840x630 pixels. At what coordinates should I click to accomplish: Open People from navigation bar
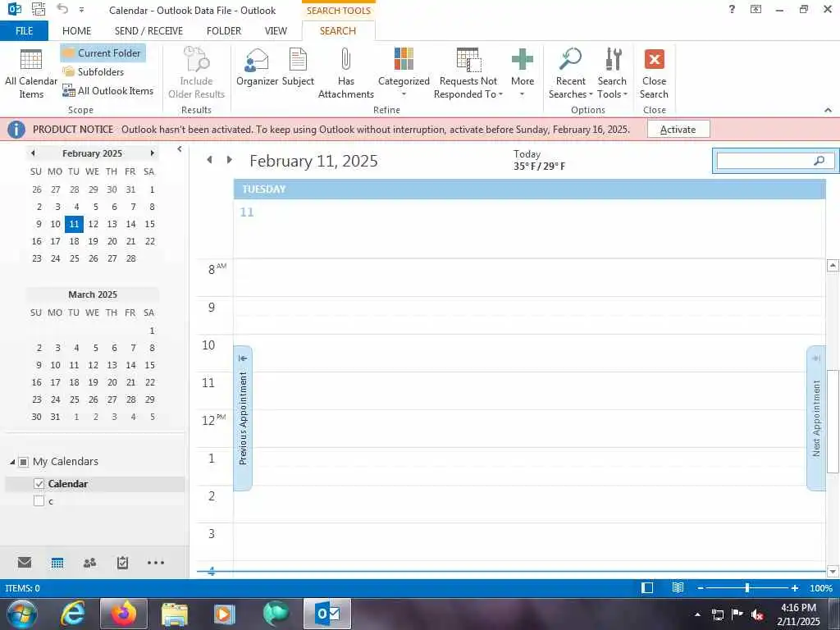[90, 563]
